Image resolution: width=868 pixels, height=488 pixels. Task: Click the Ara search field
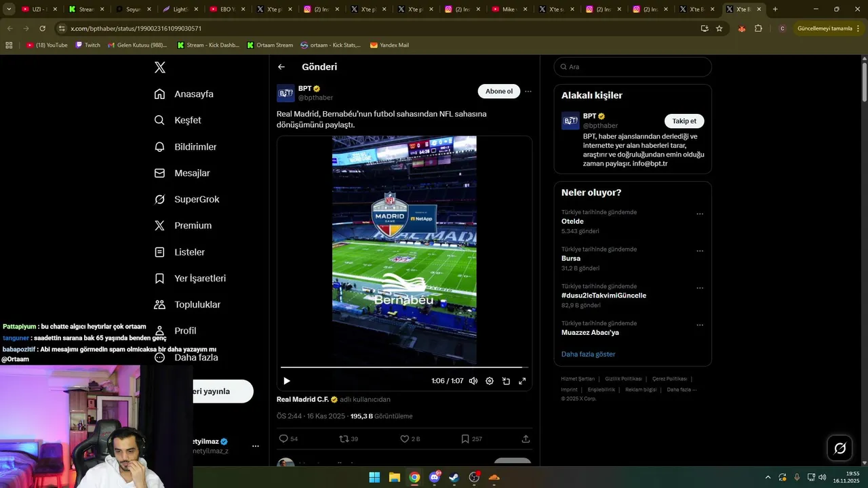click(x=633, y=67)
